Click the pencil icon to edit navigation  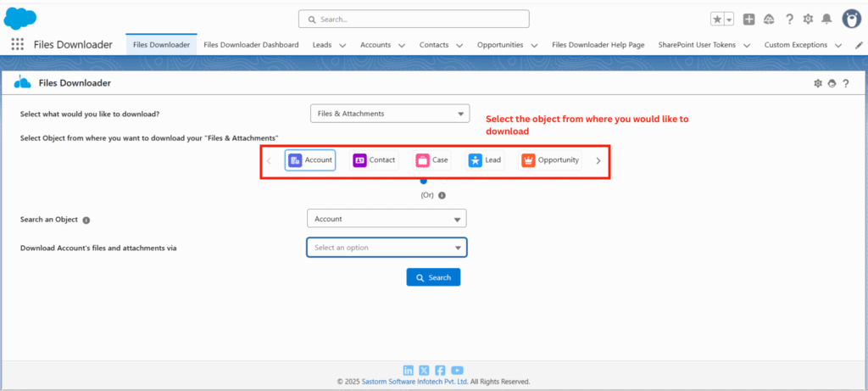tap(860, 45)
